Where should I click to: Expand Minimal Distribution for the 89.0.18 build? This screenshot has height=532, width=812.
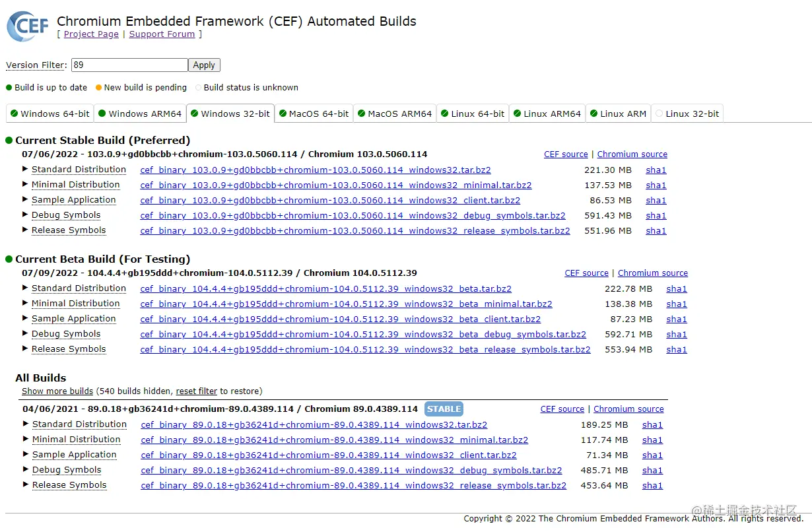click(77, 440)
